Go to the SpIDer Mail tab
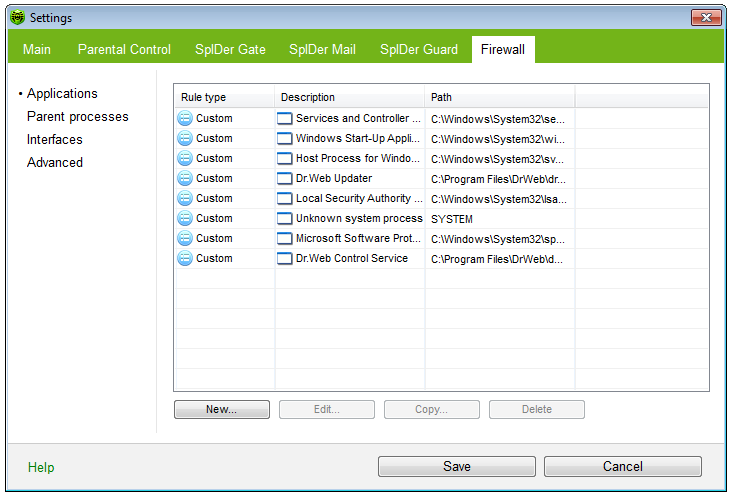Image resolution: width=732 pixels, height=498 pixels. click(323, 49)
